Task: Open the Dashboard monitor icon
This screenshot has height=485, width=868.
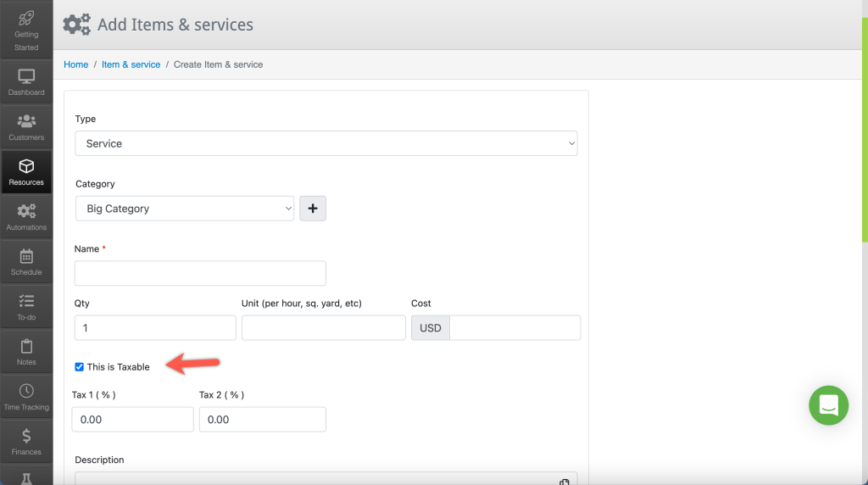Action: [x=26, y=75]
